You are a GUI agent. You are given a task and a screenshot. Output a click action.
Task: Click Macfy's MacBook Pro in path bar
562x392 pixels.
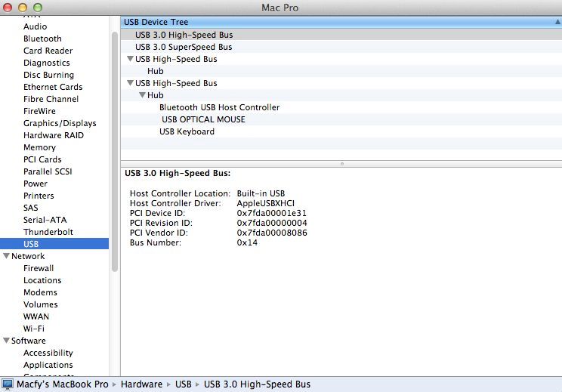(x=63, y=384)
